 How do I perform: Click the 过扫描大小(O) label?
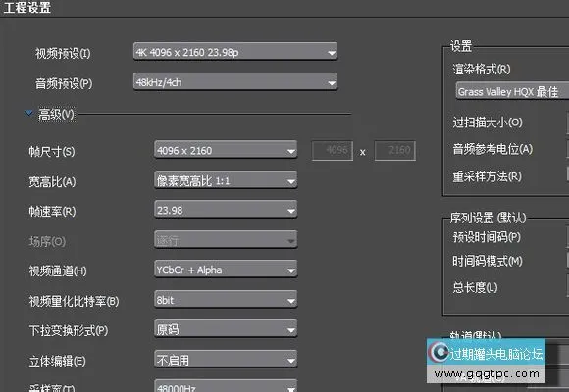tap(488, 122)
